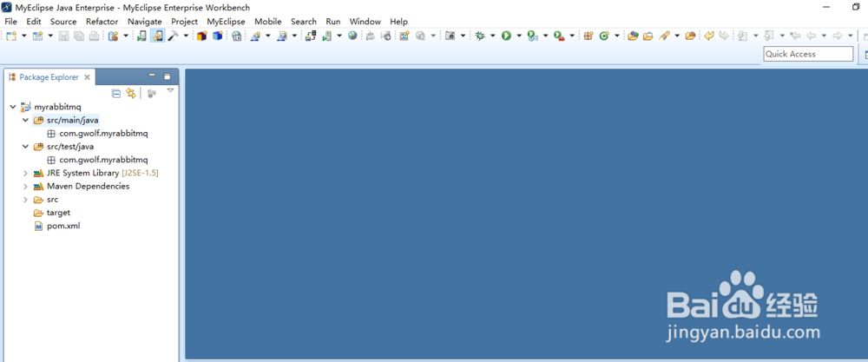Image resolution: width=868 pixels, height=362 pixels.
Task: Open the Mobile menu
Action: click(268, 22)
